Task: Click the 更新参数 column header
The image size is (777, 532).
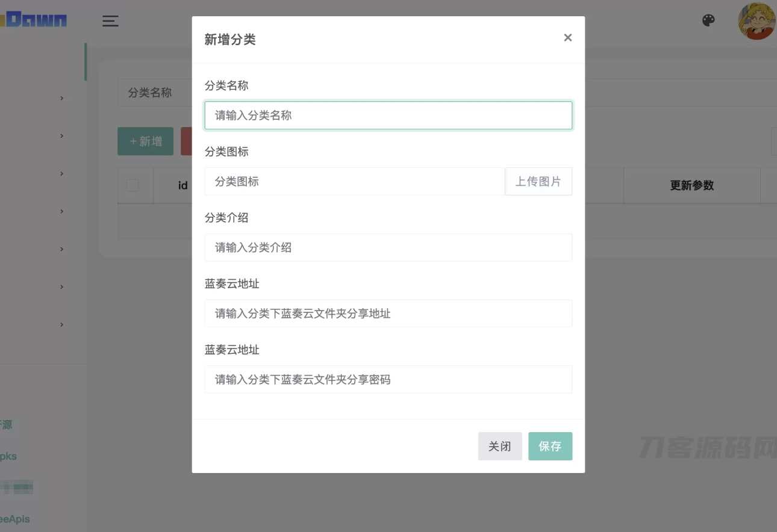Action: [x=691, y=185]
